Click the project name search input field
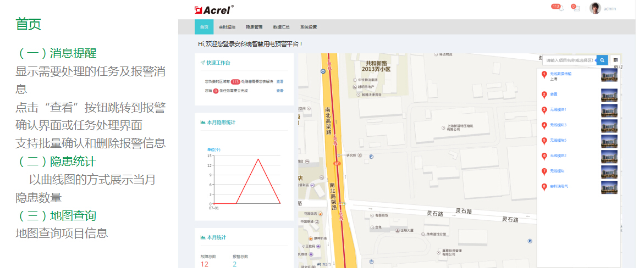 pyautogui.click(x=569, y=60)
